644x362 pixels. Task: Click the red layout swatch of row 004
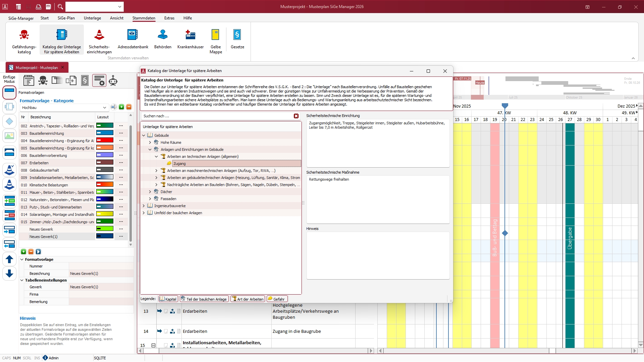(x=105, y=140)
